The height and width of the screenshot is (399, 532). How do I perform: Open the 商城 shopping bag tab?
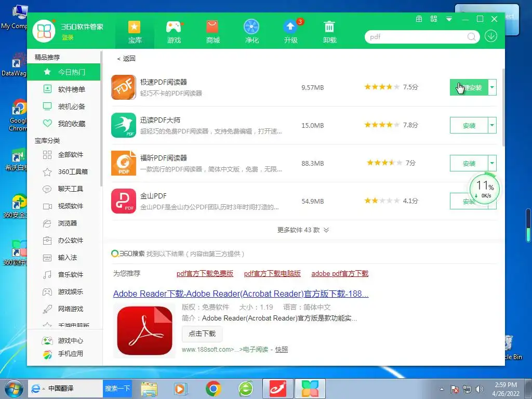click(x=212, y=32)
